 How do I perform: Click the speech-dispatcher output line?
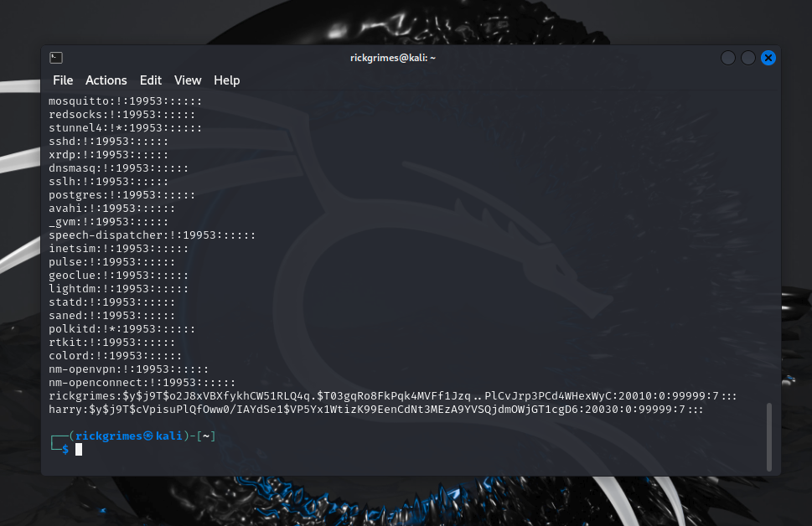click(x=153, y=235)
